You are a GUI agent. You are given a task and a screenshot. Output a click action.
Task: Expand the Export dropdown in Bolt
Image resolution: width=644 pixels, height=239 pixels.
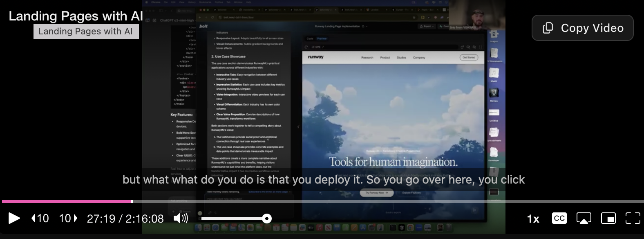426,26
